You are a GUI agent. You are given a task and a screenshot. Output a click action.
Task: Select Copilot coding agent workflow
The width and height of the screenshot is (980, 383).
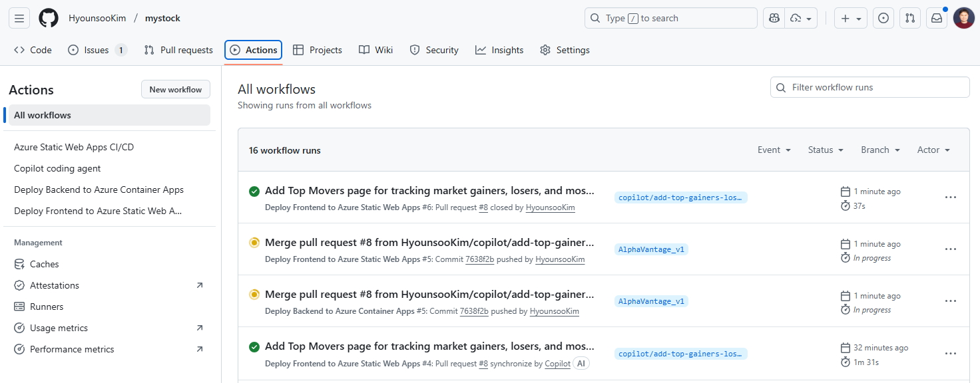click(x=57, y=168)
